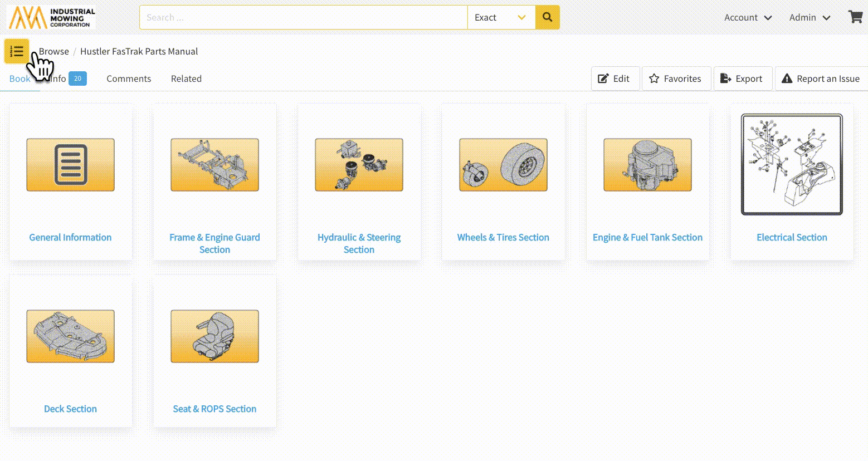The image size is (868, 461).
Task: Open the Deck Section mower deck image
Action: tap(71, 336)
